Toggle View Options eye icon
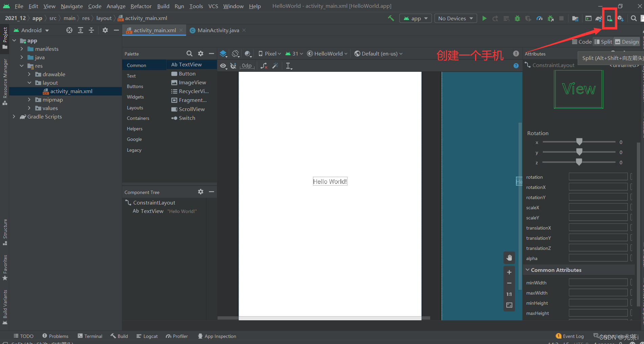 click(223, 66)
